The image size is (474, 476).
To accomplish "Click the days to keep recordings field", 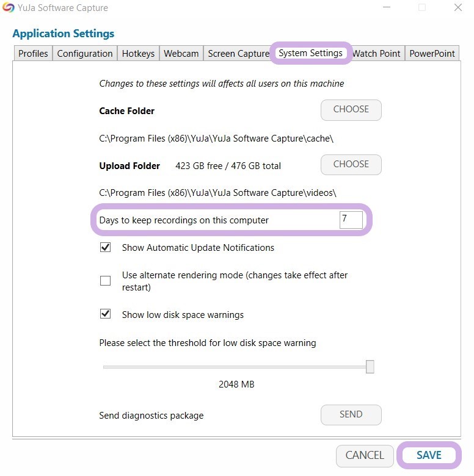I will tap(351, 220).
